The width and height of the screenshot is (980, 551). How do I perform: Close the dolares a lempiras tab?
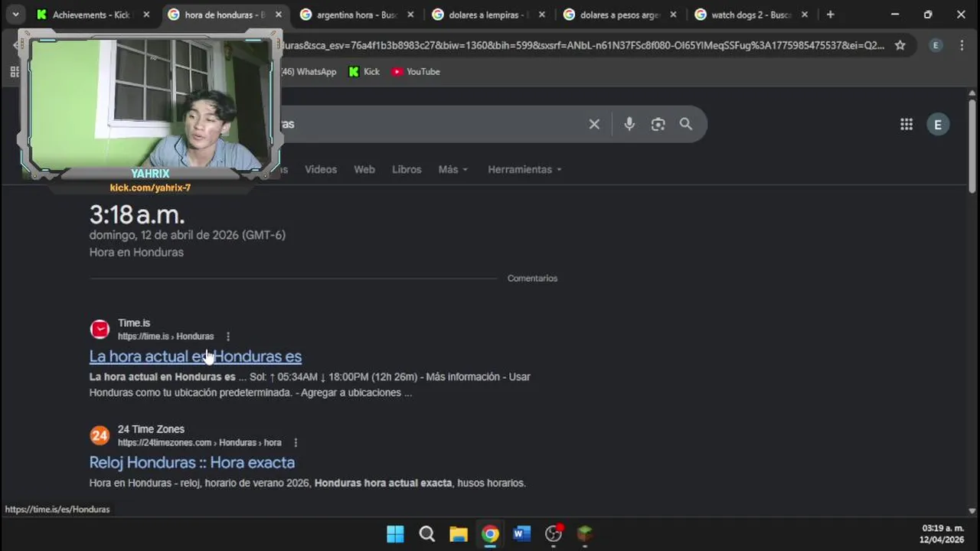click(x=542, y=15)
